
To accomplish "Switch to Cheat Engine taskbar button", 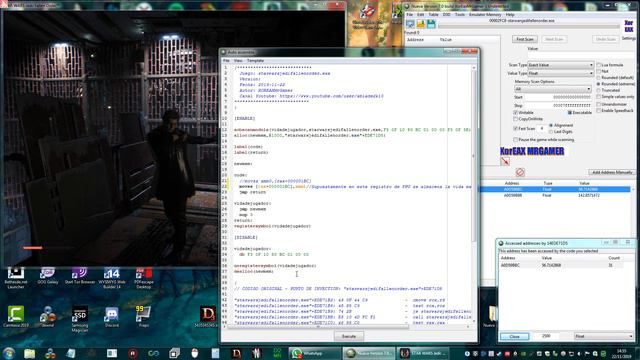I will [369, 353].
